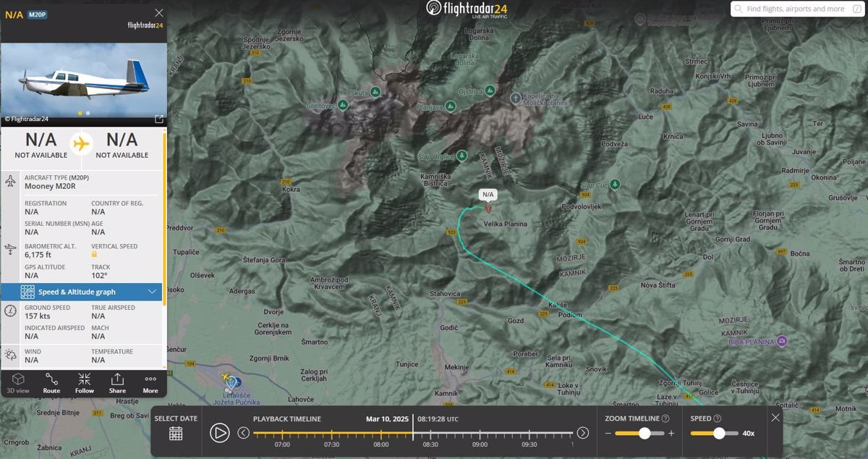The width and height of the screenshot is (868, 459).
Task: Click the Flightradar24 logo at top
Action: (x=466, y=9)
